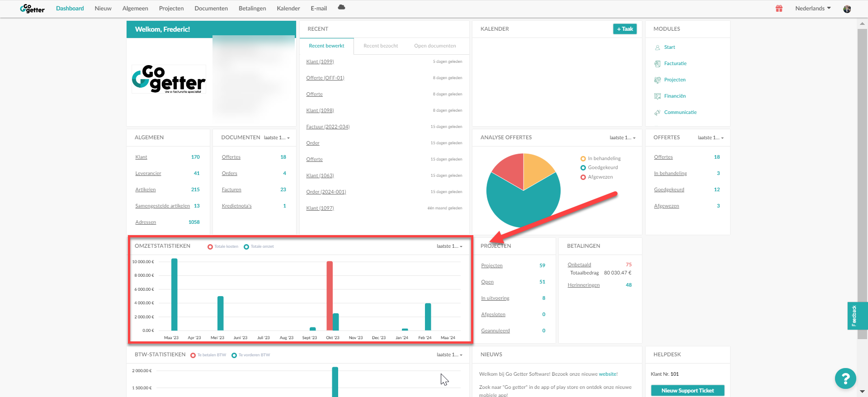Open Analyse Offertes period dropdown
The image size is (868, 397).
pos(623,137)
